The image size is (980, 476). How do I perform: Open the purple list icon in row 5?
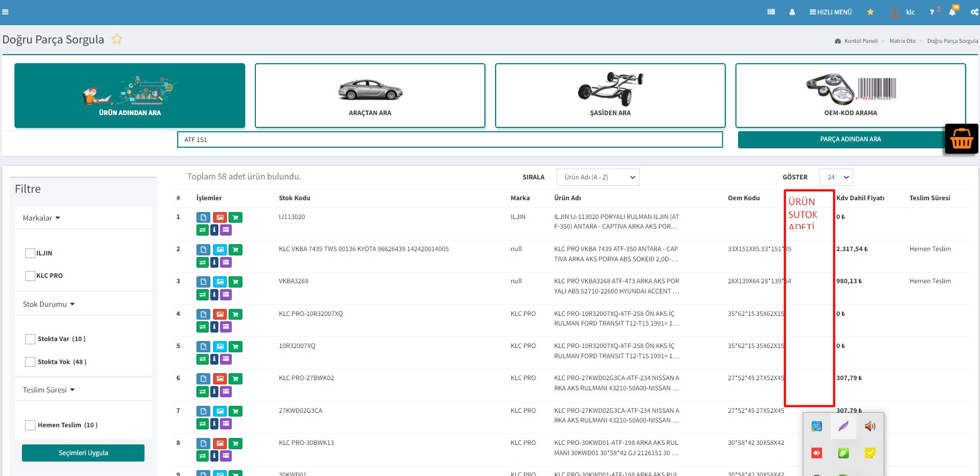pyautogui.click(x=226, y=359)
